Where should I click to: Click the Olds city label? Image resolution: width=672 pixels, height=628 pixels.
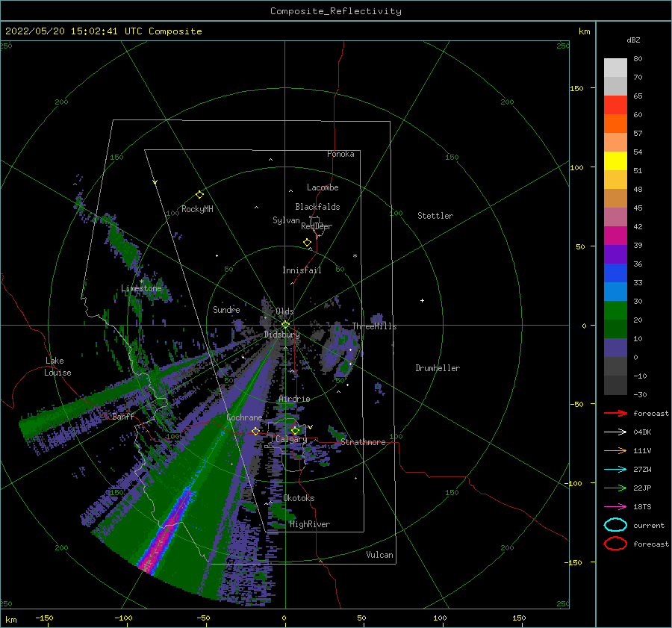tap(284, 311)
